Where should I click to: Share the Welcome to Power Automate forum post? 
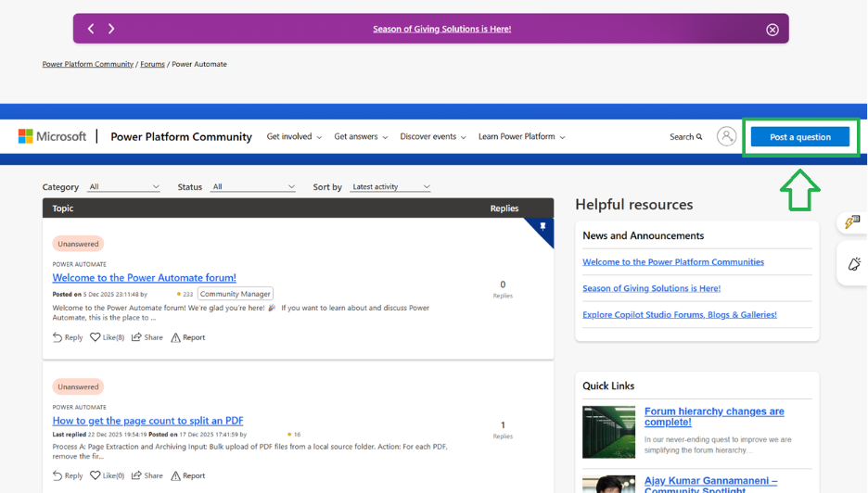pyautogui.click(x=147, y=337)
